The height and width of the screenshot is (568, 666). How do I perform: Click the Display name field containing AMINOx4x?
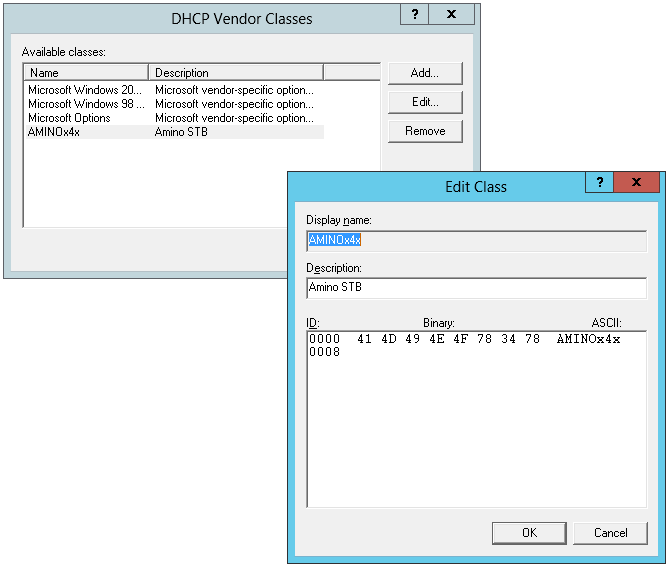(476, 240)
